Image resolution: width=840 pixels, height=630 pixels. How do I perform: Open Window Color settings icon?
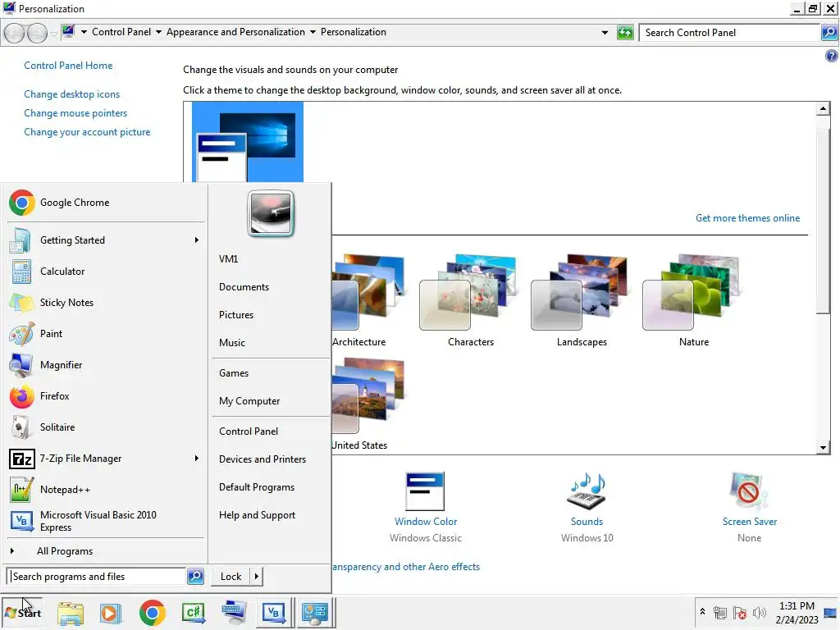(425, 491)
